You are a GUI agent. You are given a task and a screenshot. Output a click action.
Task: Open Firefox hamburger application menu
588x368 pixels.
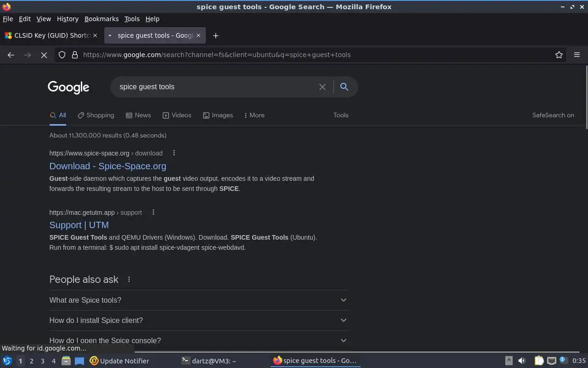(577, 55)
